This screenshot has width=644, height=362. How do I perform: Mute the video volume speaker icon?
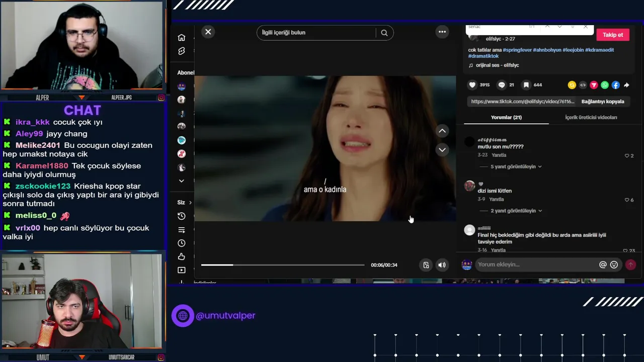click(442, 265)
